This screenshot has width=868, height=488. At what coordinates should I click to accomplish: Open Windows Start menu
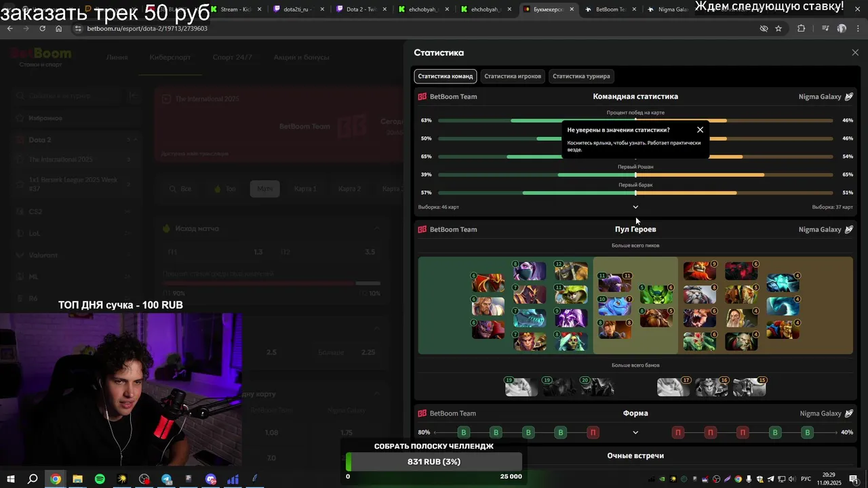tap(10, 479)
